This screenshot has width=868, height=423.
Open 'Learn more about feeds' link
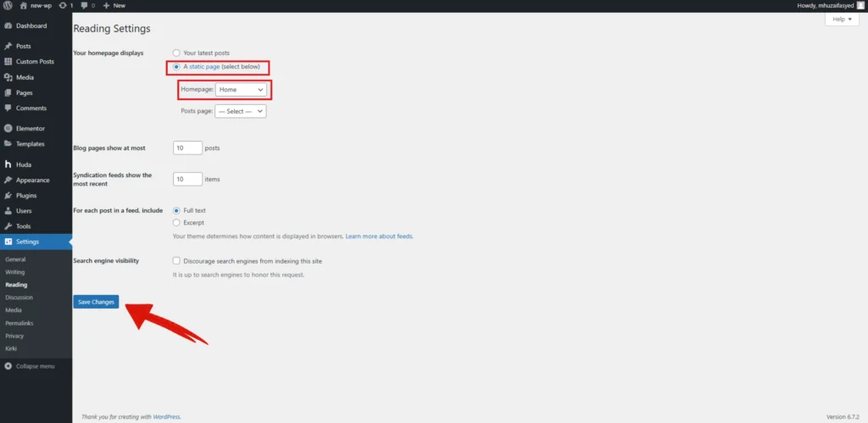[x=379, y=236]
